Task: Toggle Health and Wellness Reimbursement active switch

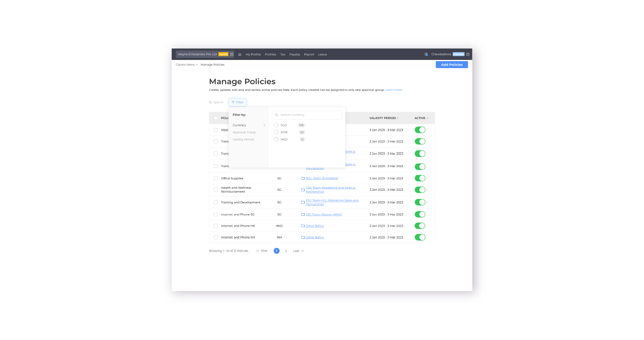Action: pos(420,190)
